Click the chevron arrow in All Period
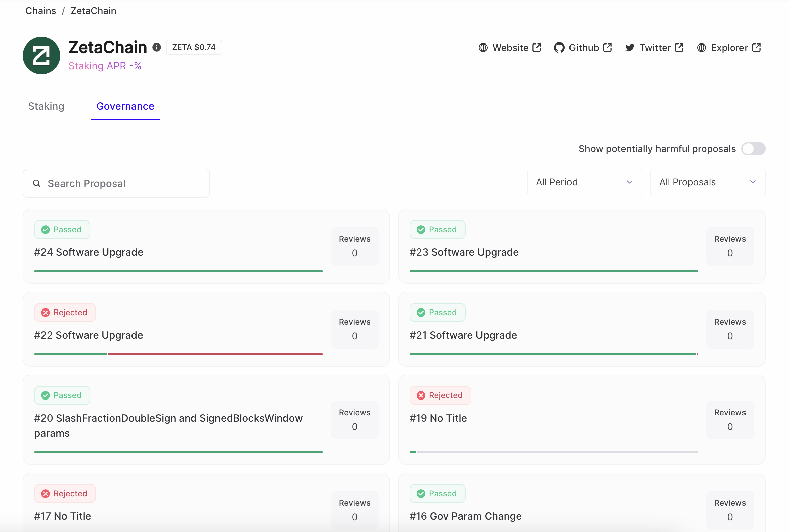 point(629,182)
